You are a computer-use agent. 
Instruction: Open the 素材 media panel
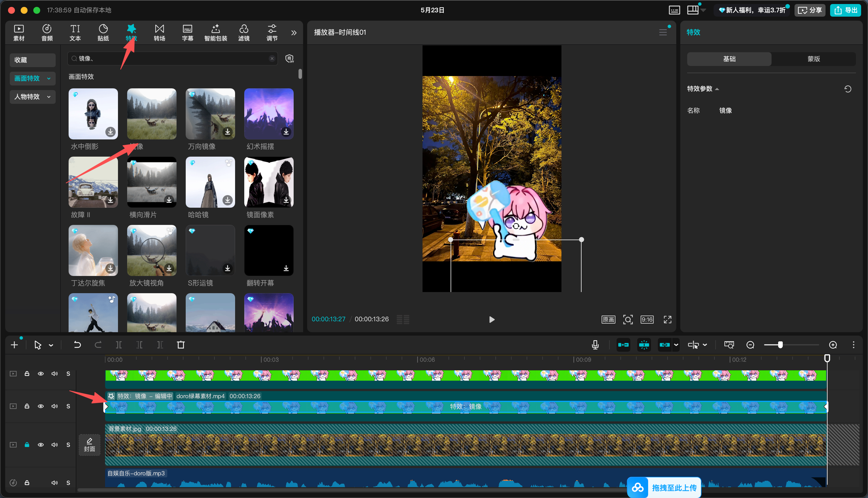tap(19, 32)
